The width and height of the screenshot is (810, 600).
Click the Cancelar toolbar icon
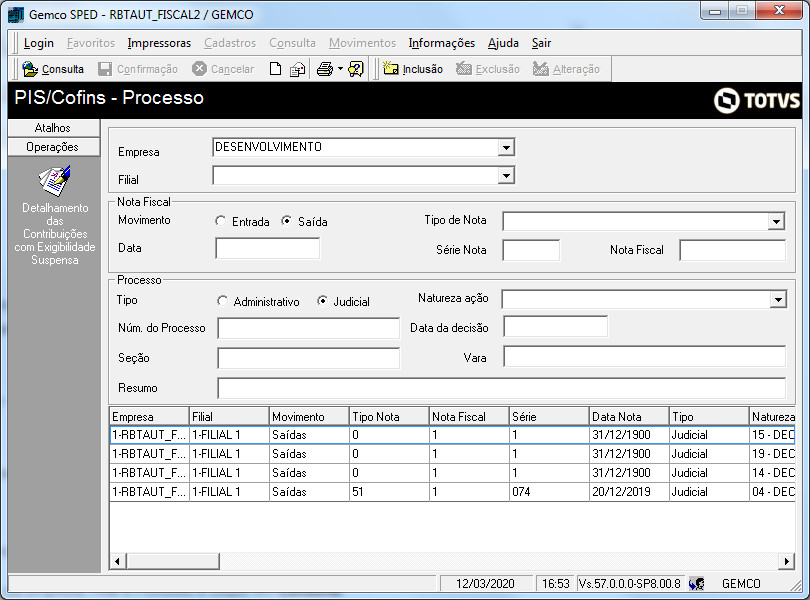(x=199, y=69)
